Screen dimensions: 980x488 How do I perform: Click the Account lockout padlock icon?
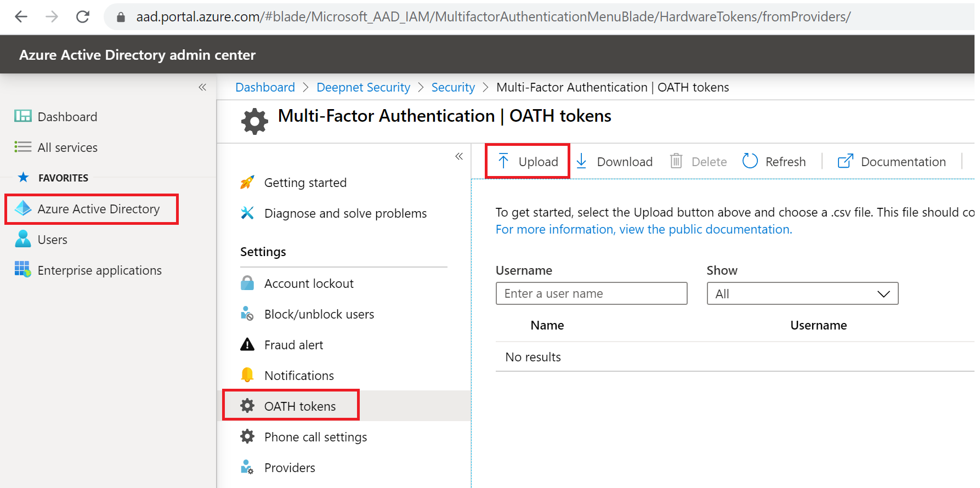click(247, 283)
